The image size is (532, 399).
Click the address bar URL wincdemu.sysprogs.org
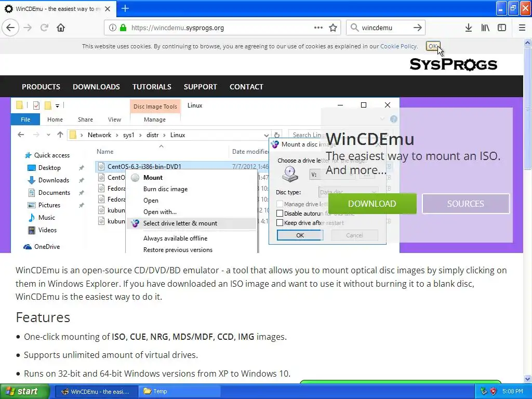178,28
